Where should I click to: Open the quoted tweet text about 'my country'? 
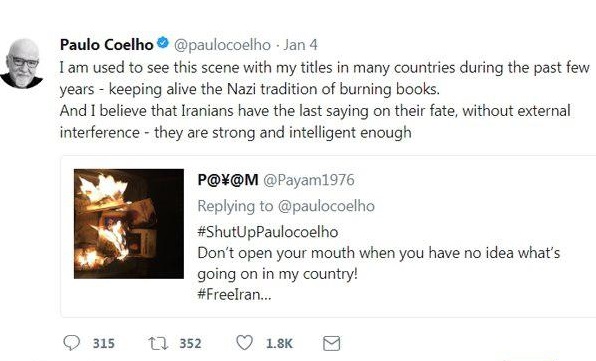379,263
